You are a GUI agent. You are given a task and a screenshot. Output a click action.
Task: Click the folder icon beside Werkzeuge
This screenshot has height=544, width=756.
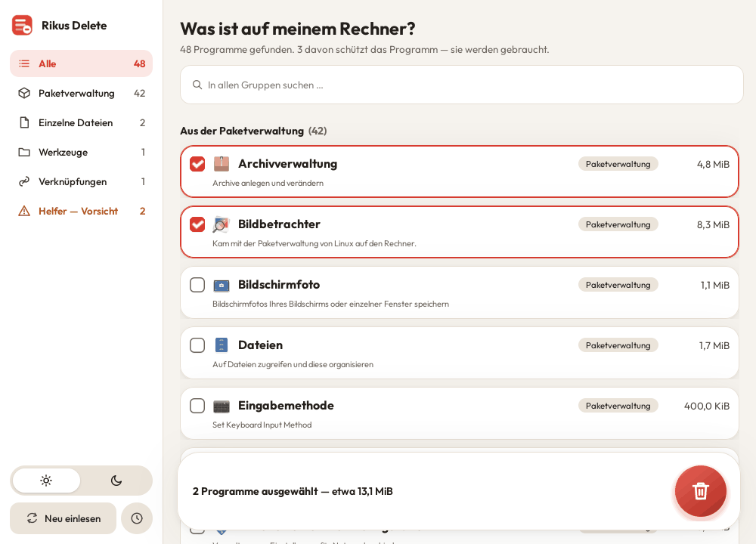coord(24,153)
